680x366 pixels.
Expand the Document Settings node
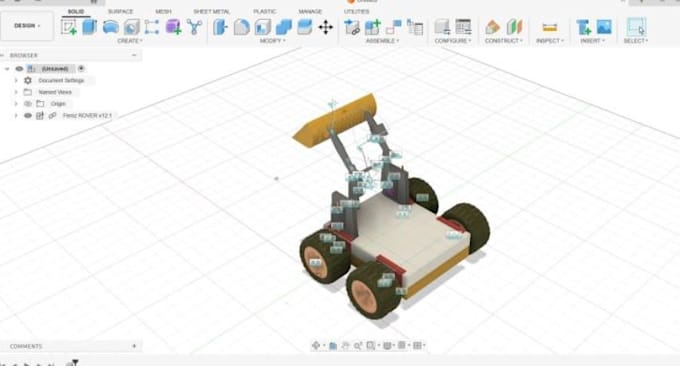(x=16, y=80)
